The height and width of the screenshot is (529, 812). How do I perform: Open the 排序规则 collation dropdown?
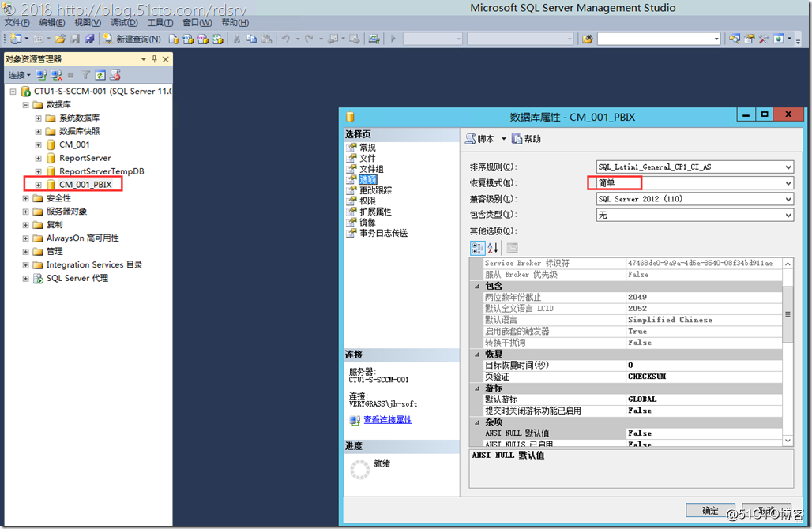pyautogui.click(x=788, y=167)
